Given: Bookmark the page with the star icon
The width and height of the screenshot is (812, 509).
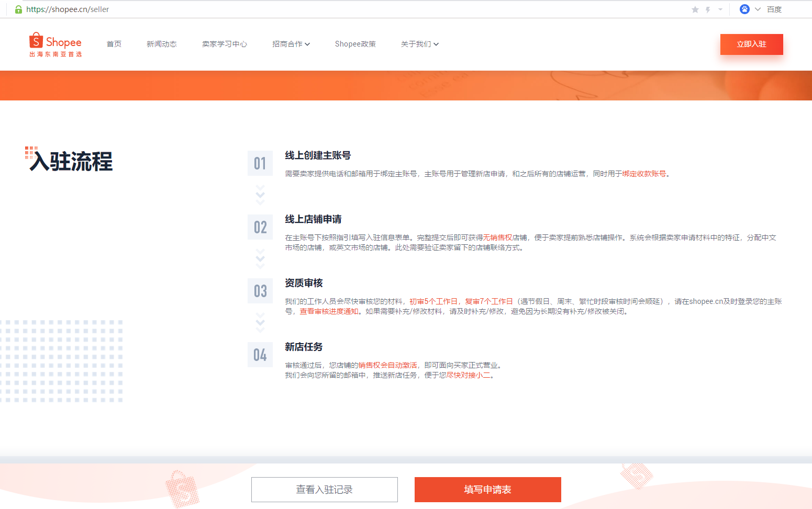Looking at the screenshot, I should [695, 9].
